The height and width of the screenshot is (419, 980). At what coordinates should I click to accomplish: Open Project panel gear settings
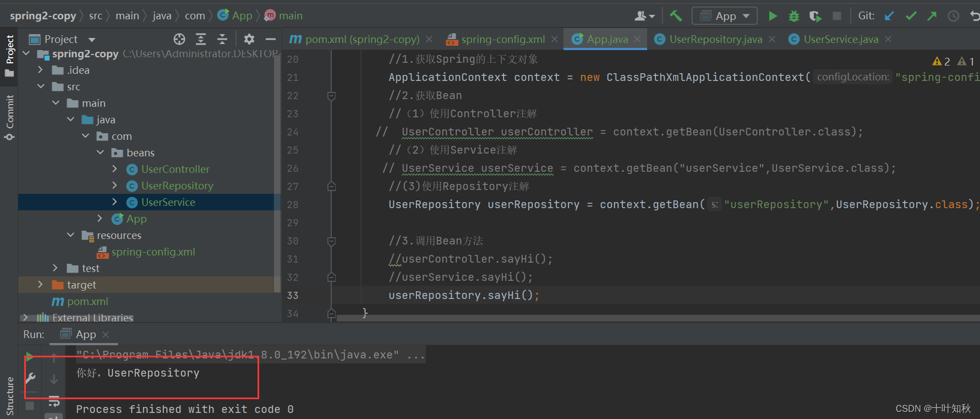[249, 39]
